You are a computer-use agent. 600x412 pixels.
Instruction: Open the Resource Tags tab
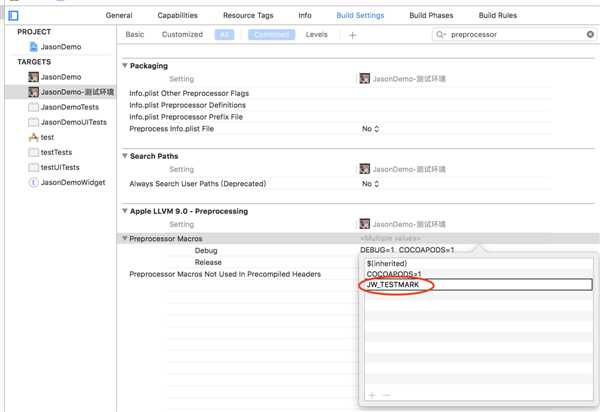click(248, 15)
